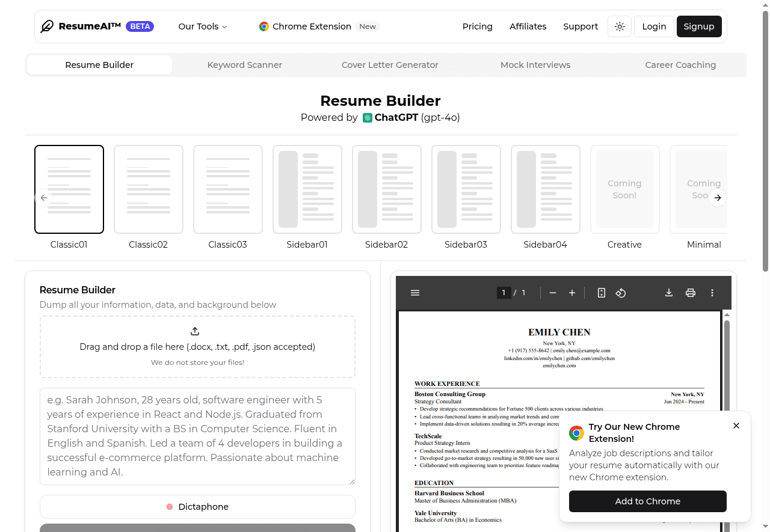Select the Sidebar02 resume template
Image resolution: width=770 pixels, height=532 pixels.
click(386, 189)
